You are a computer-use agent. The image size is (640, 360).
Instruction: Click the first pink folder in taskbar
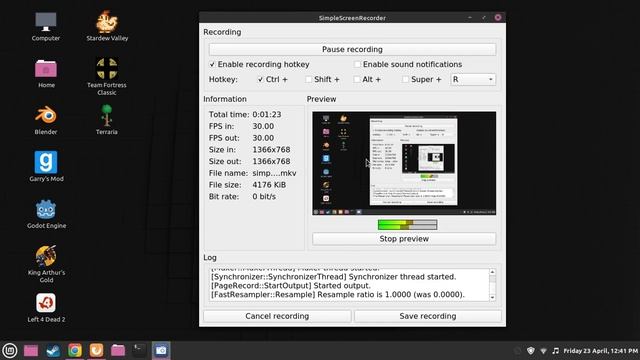pyautogui.click(x=31, y=350)
